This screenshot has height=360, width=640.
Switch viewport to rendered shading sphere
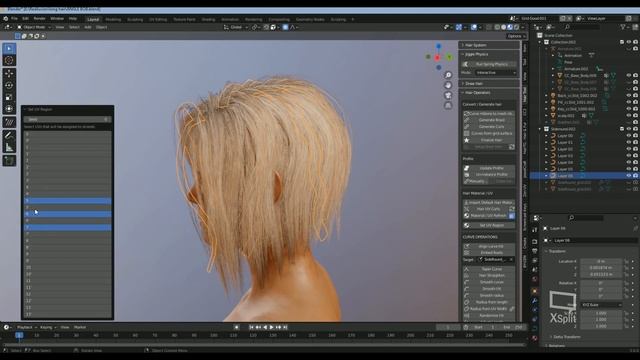tap(516, 27)
